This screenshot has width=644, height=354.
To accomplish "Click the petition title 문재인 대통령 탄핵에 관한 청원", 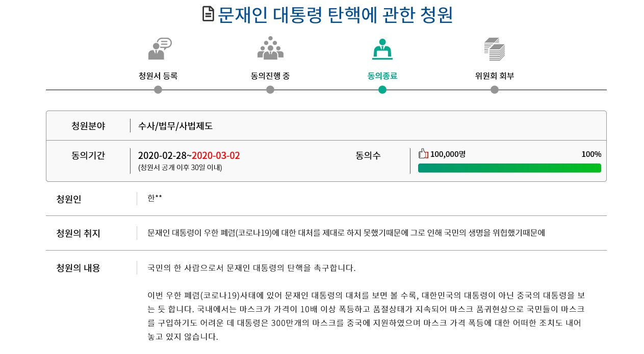I will tap(336, 15).
